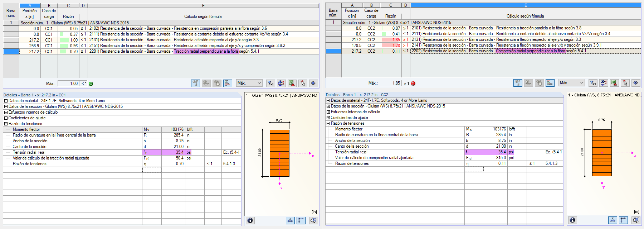Select row 2201 tracción radial in left table

pyautogui.click(x=169, y=51)
